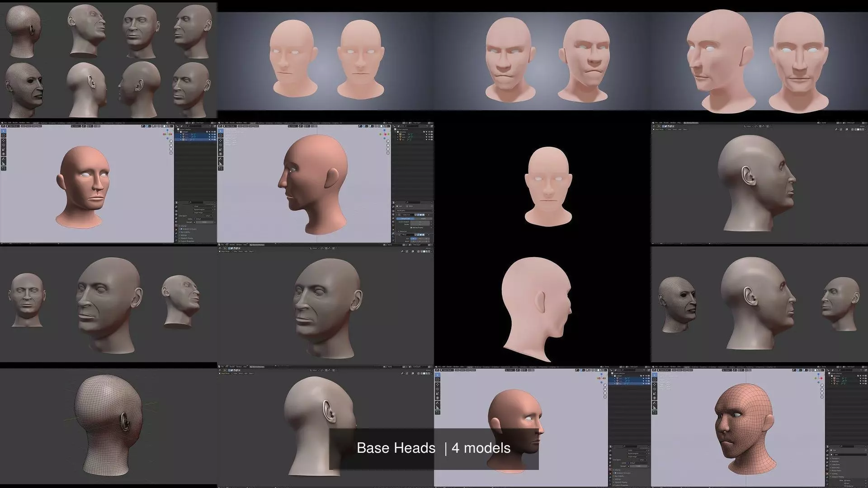Click the Simple button in Subdivision modifier
Screen dimensions: 868x488
point(423,219)
